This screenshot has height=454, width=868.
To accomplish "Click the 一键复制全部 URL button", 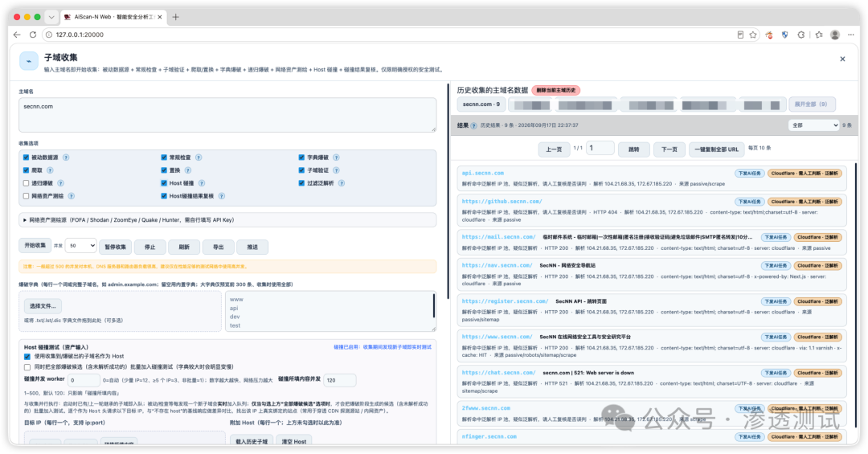I will pos(716,149).
